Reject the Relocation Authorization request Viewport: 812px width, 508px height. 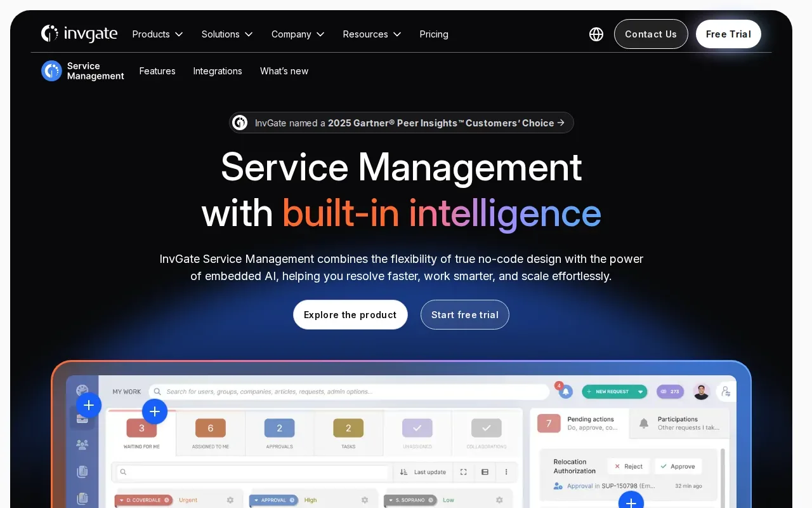coord(628,466)
